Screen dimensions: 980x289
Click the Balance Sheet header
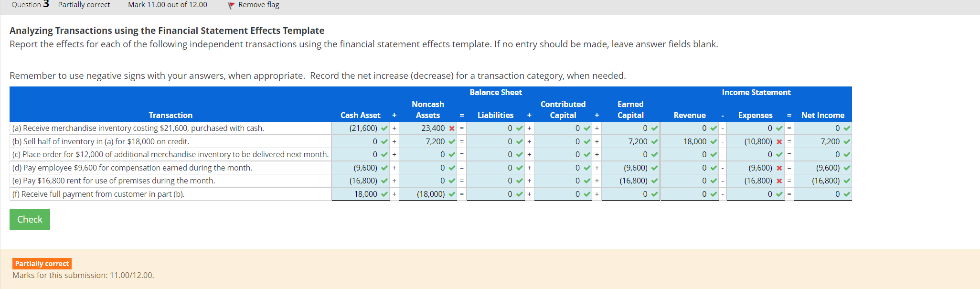click(x=496, y=92)
